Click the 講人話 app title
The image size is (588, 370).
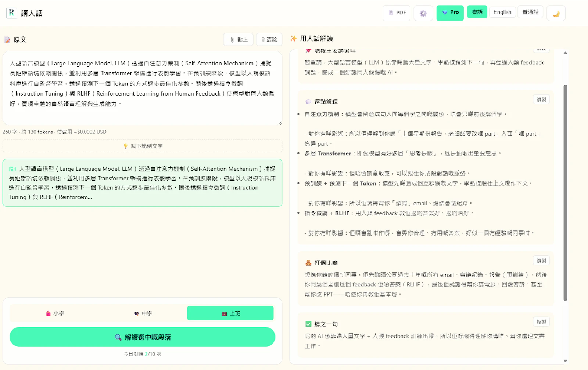(x=32, y=13)
